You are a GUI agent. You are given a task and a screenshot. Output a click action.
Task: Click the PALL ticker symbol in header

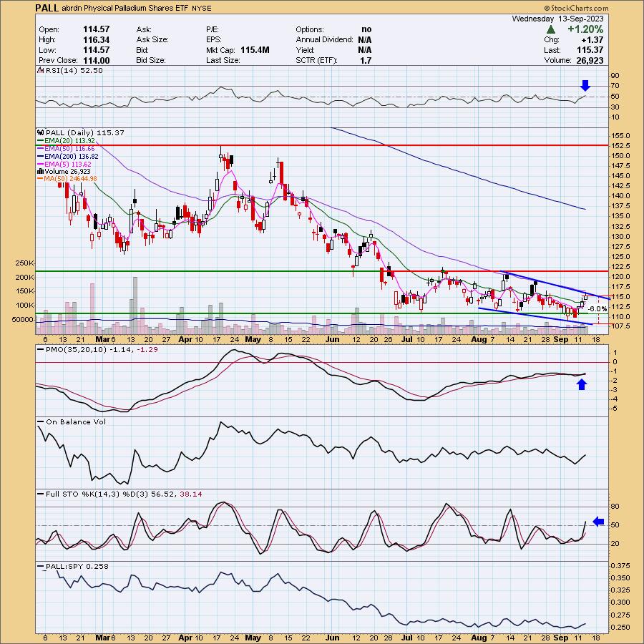[47, 8]
